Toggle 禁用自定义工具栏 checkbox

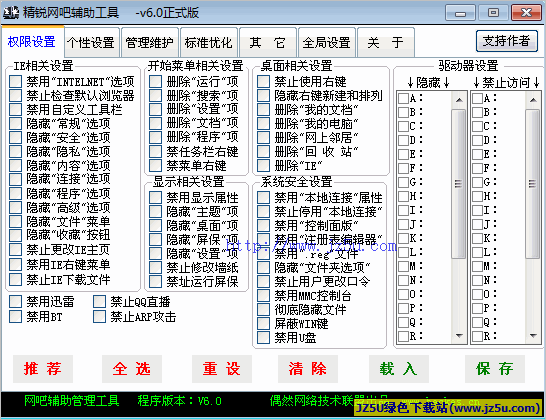15,109
